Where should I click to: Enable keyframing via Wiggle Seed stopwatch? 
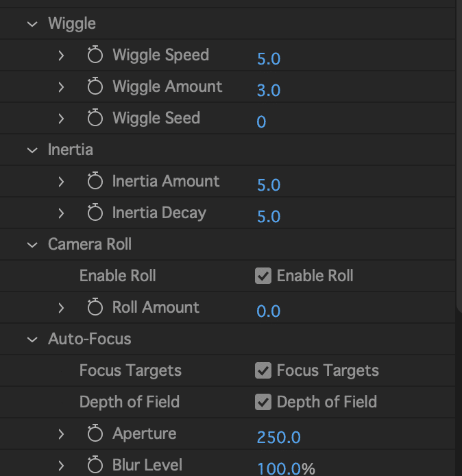tap(95, 119)
